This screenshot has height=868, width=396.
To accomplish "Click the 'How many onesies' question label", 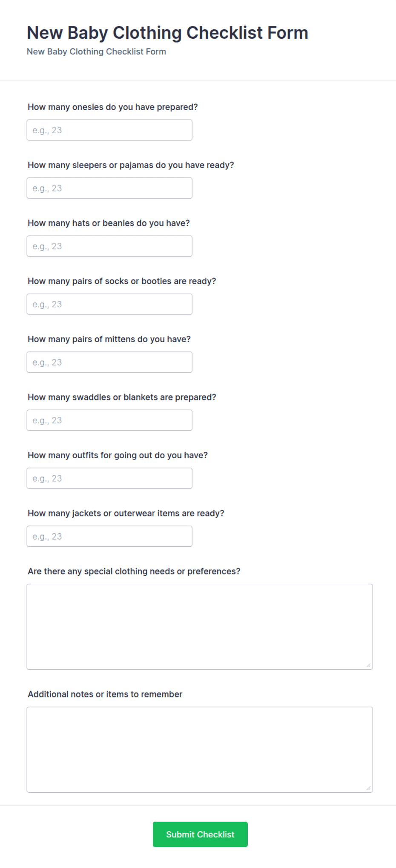I will (x=113, y=107).
